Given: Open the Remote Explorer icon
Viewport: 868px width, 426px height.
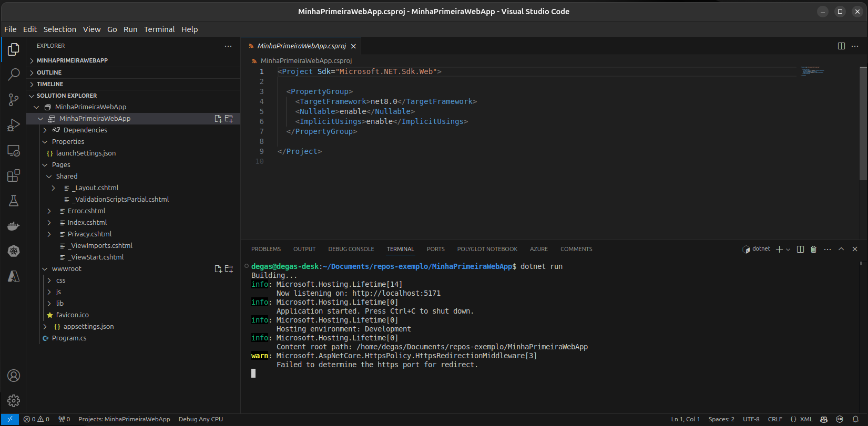Looking at the screenshot, I should 14,150.
